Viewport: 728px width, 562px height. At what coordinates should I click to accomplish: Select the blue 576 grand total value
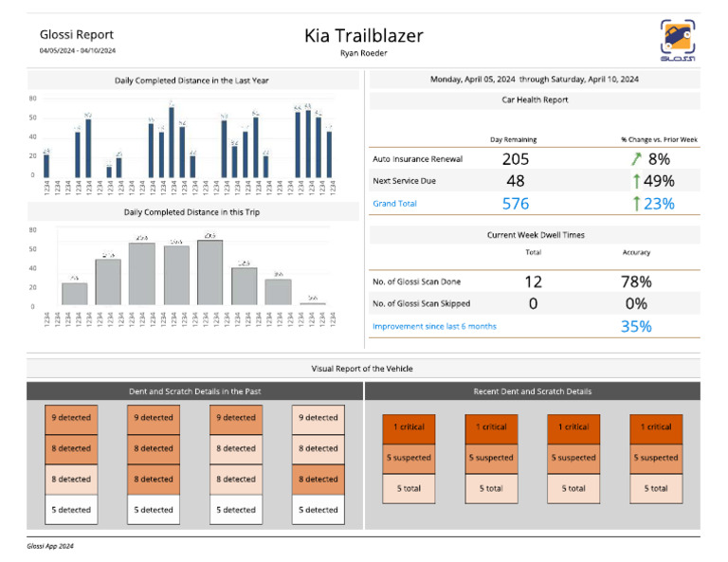pos(516,204)
